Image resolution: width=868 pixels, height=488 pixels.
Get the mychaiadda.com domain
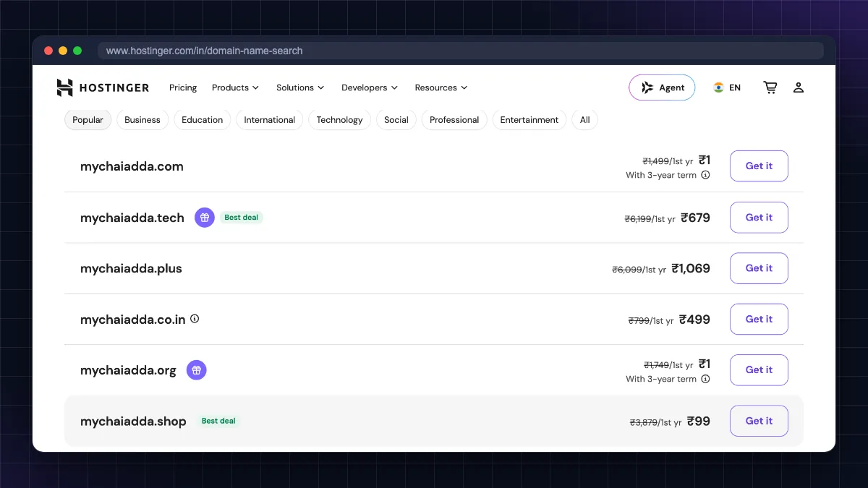coord(759,166)
